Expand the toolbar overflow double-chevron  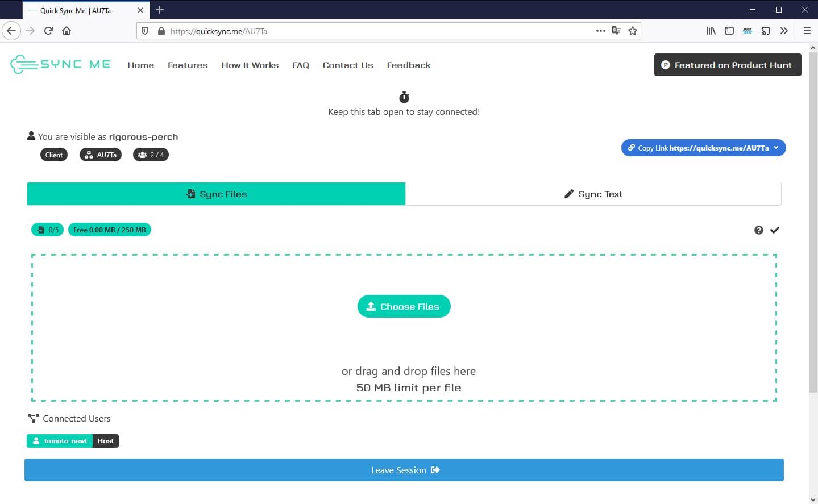pos(784,31)
